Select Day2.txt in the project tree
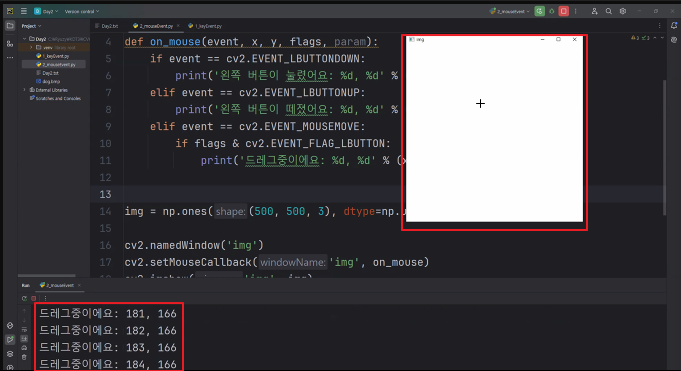Viewport: 681px width, 371px height. point(47,73)
